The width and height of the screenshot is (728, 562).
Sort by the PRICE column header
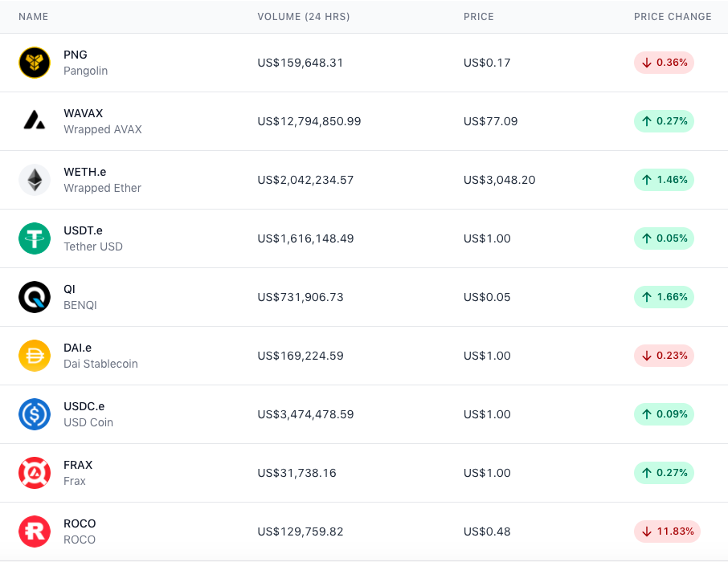479,17
